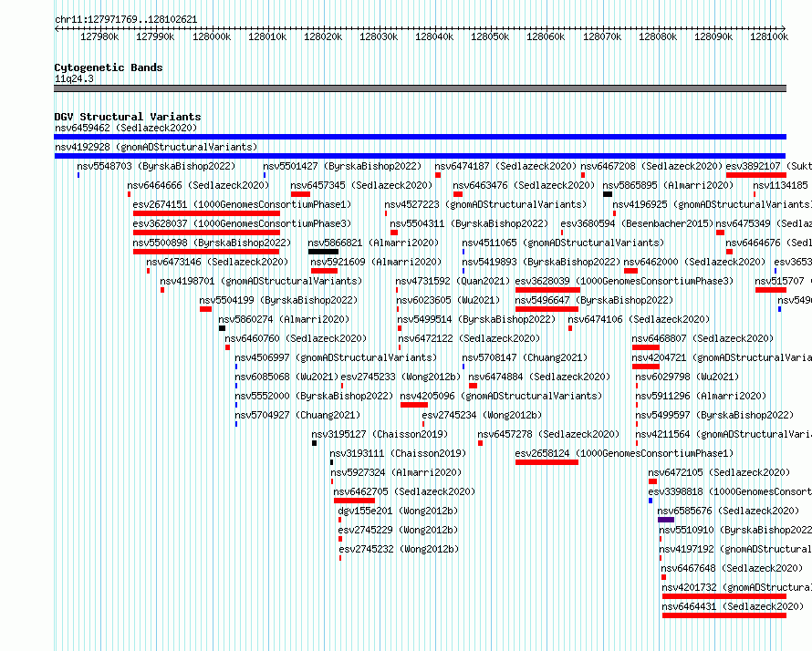
Task: Click the red bar under nsv5500898
Action: [206, 252]
